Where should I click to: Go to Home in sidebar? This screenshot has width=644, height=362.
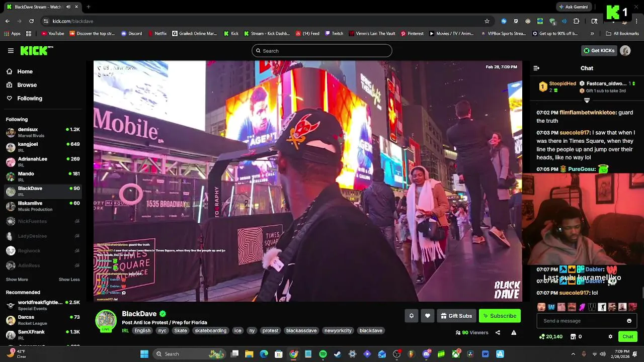pos(20,71)
